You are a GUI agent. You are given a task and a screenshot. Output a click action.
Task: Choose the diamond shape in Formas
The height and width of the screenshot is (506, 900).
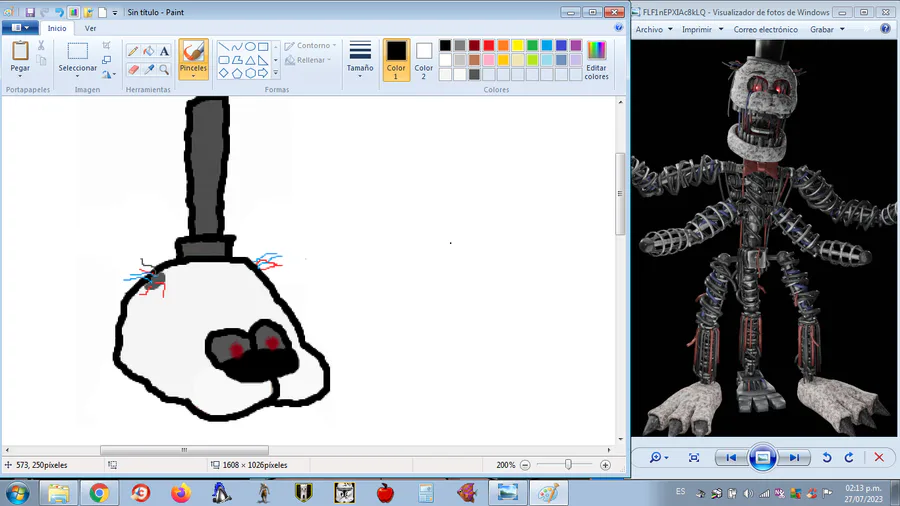224,73
